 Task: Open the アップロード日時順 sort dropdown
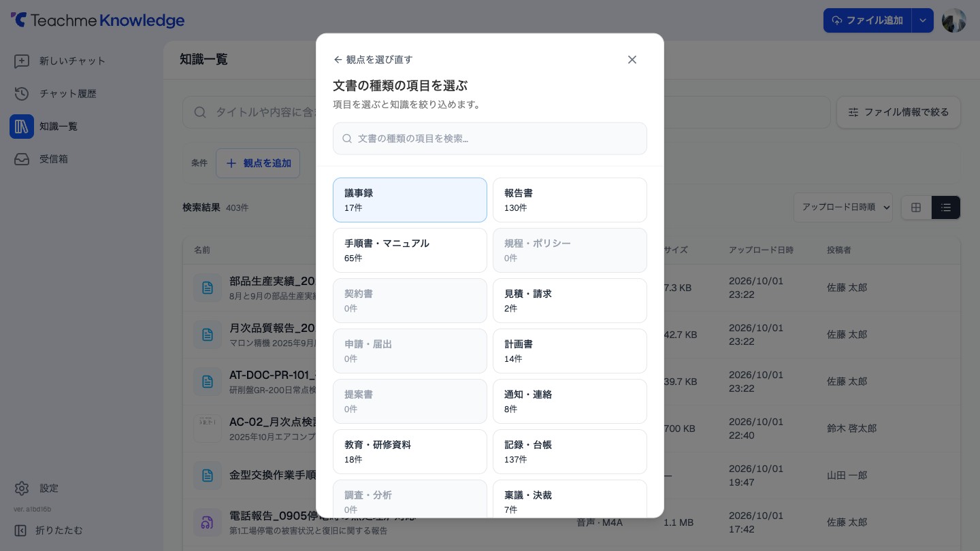pos(843,207)
